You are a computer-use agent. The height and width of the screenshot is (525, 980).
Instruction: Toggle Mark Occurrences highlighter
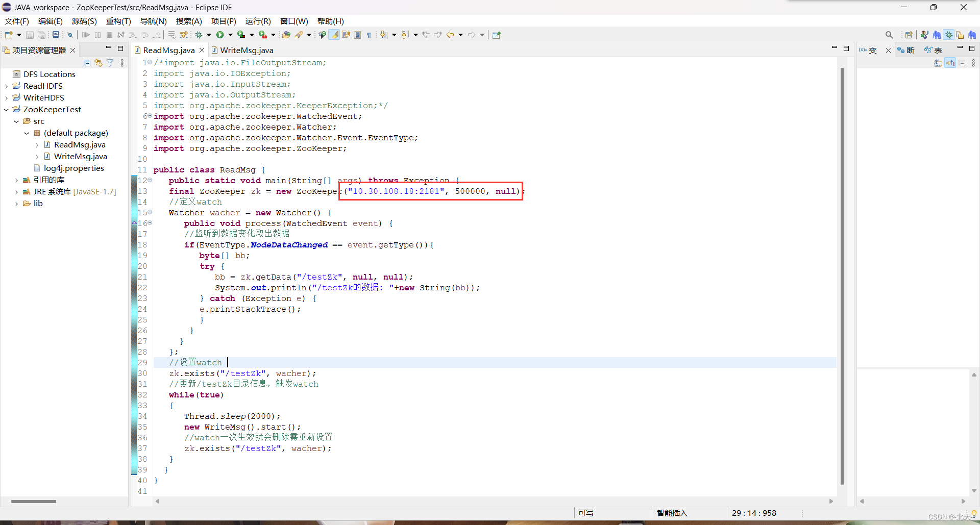[334, 35]
